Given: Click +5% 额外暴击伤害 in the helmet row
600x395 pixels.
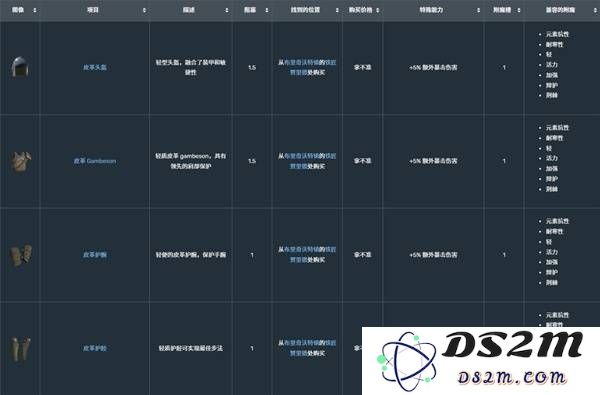Looking at the screenshot, I should (x=433, y=67).
